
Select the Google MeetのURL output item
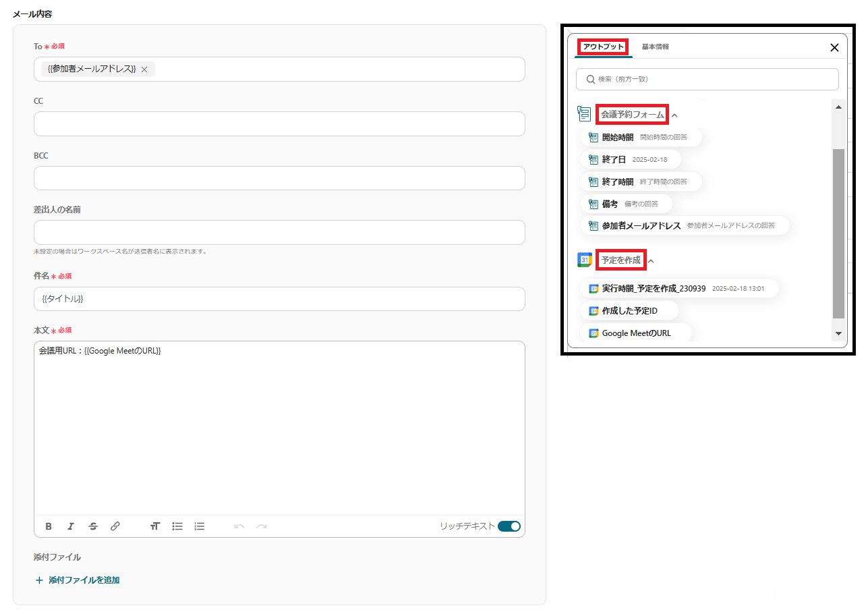[636, 333]
